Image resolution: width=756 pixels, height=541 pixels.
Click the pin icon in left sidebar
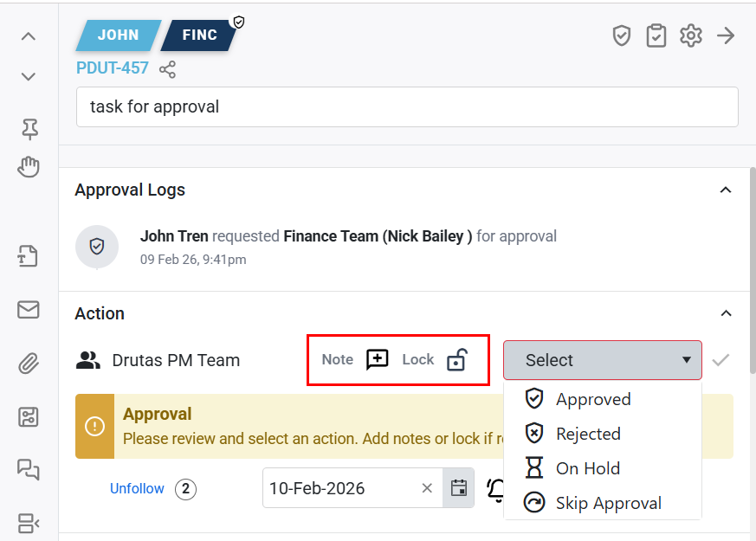click(x=29, y=130)
